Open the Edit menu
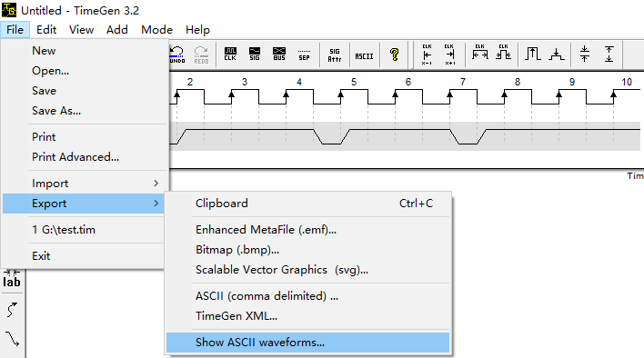644x358 pixels. (x=46, y=29)
